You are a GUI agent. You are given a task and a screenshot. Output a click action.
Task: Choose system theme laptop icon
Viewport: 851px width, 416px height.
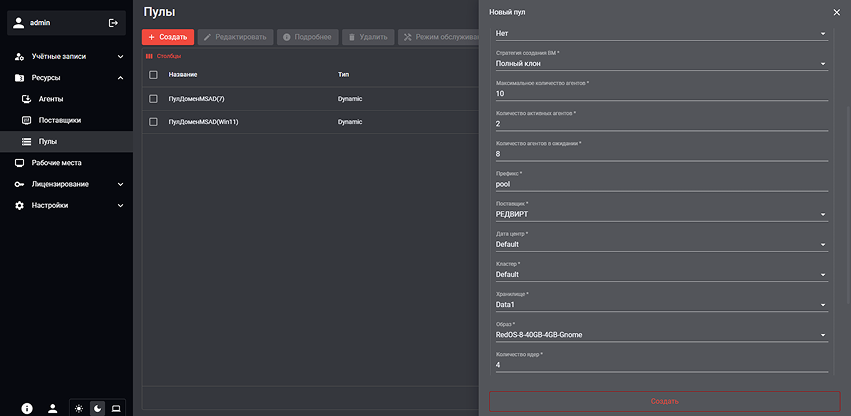[115, 408]
